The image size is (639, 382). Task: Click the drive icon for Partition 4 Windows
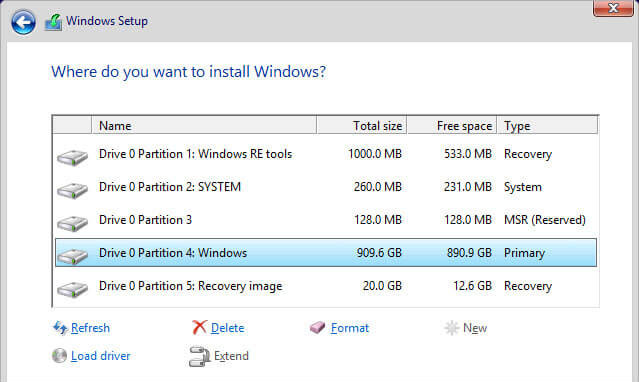[73, 256]
